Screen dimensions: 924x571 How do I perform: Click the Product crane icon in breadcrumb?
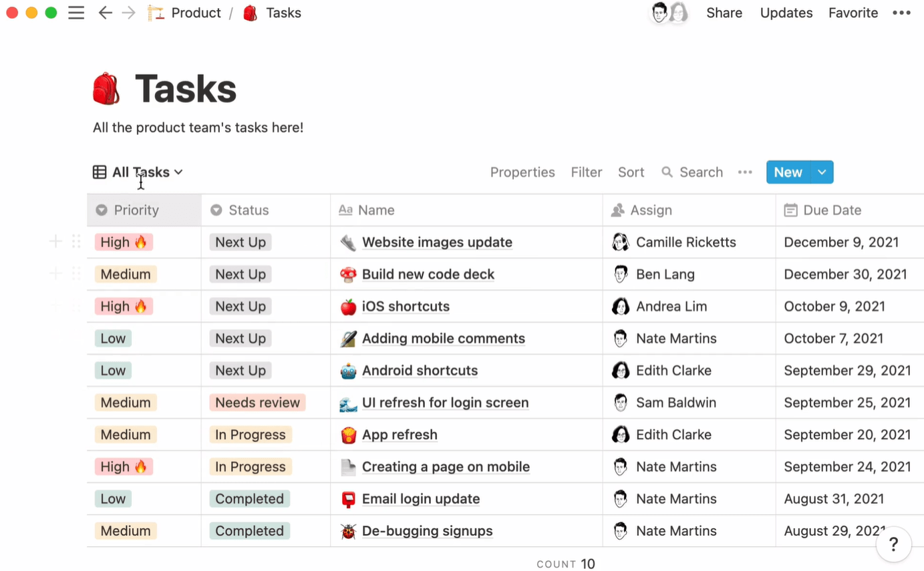point(156,13)
